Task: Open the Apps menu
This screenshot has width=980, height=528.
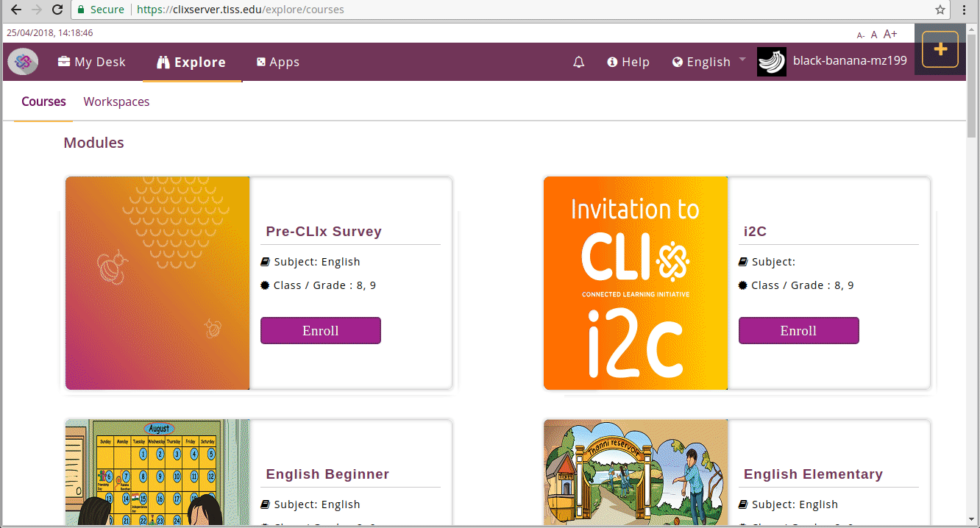Action: 277,63
